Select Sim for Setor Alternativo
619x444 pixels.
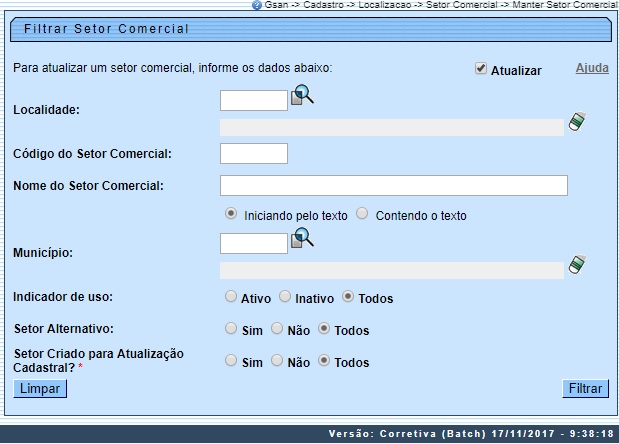pos(231,329)
